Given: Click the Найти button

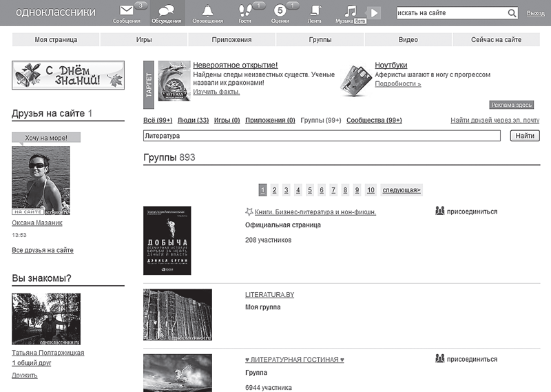Looking at the screenshot, I should 525,136.
